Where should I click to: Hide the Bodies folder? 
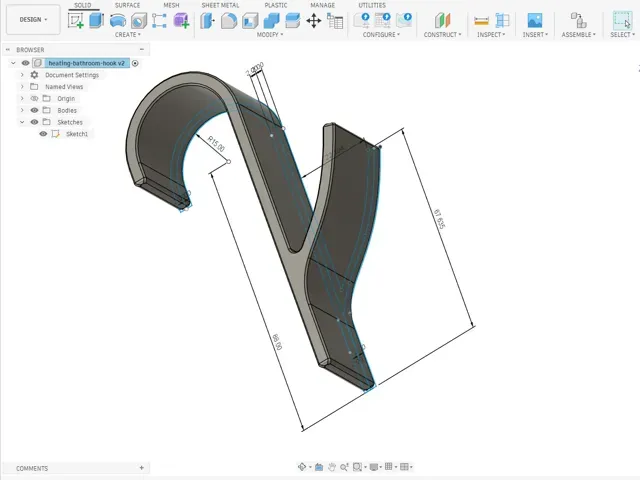click(34, 110)
